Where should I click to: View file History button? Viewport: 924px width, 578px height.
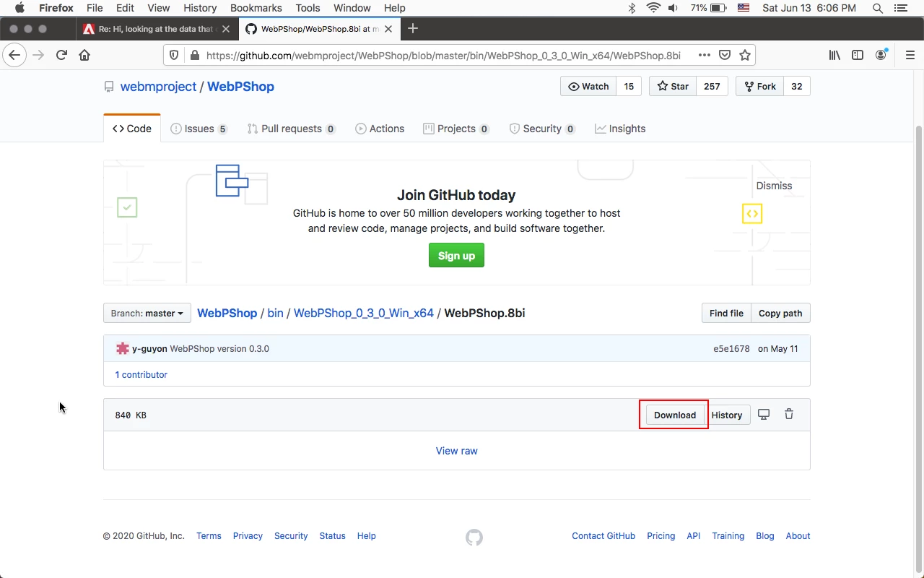click(x=727, y=415)
